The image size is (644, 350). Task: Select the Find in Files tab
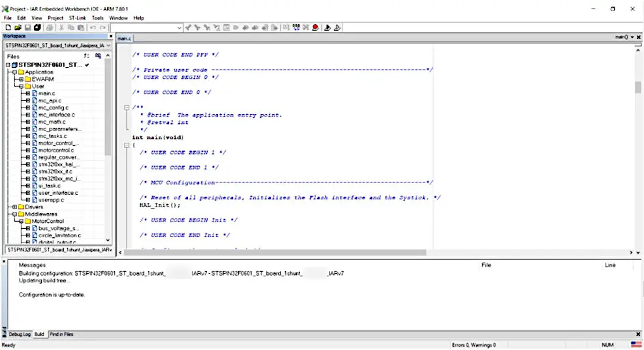point(61,334)
